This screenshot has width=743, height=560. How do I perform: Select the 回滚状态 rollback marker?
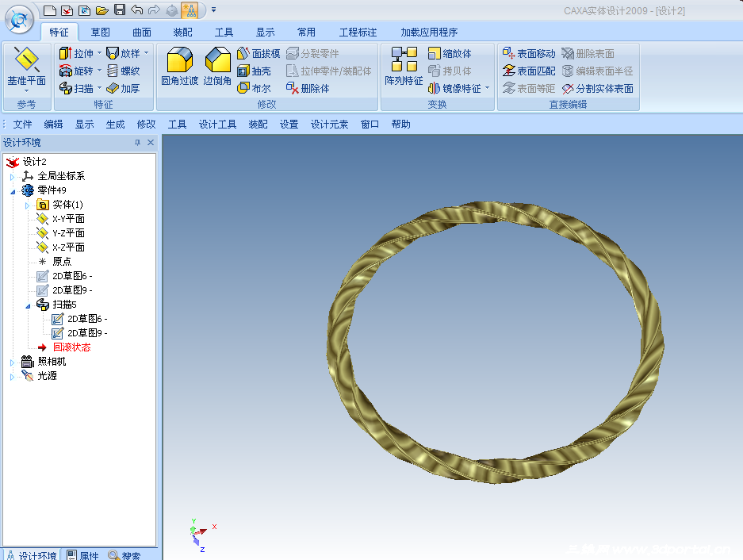(x=64, y=347)
